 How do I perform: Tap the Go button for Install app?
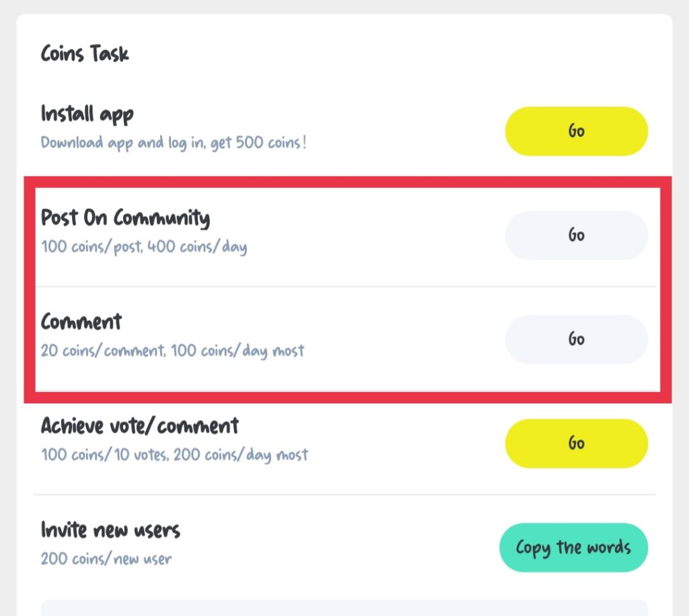[576, 131]
